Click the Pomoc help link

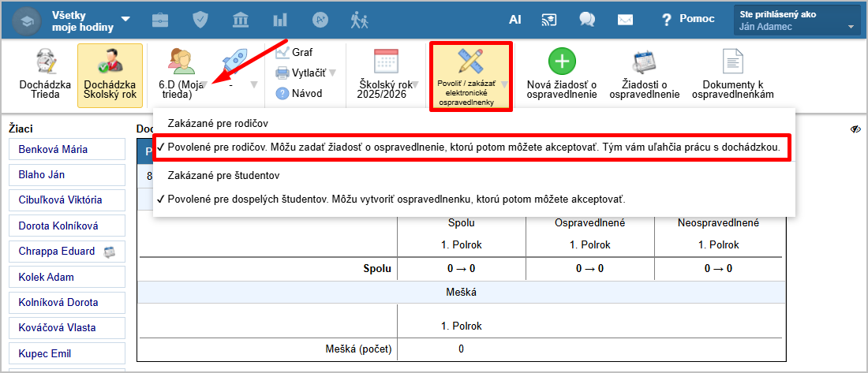[687, 19]
